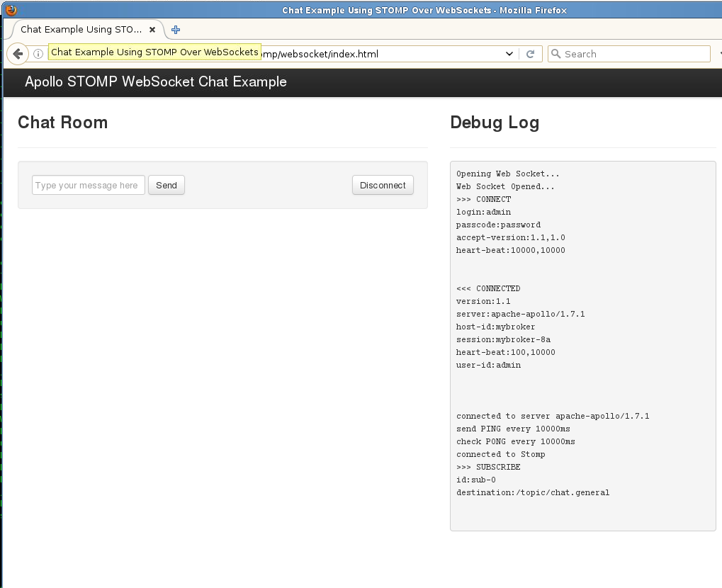722x588 pixels.
Task: Click the Debug Log heading
Action: (x=495, y=123)
